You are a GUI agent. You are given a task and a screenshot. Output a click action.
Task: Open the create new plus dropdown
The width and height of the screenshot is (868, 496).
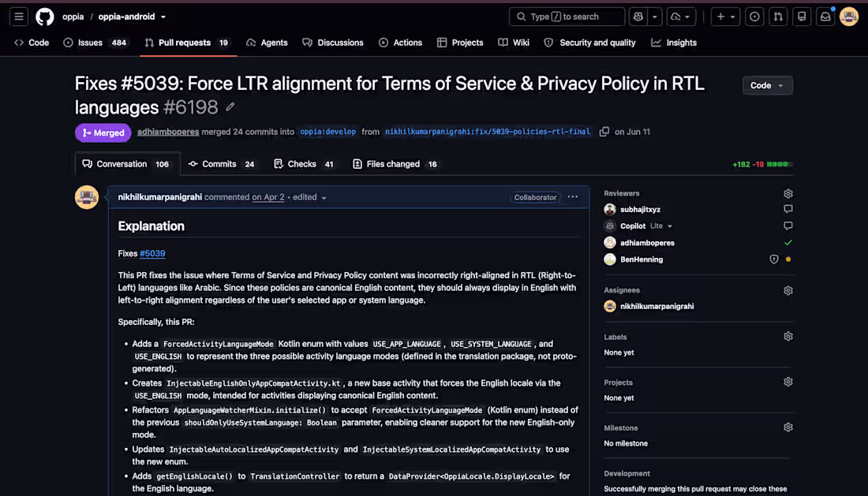pos(726,17)
